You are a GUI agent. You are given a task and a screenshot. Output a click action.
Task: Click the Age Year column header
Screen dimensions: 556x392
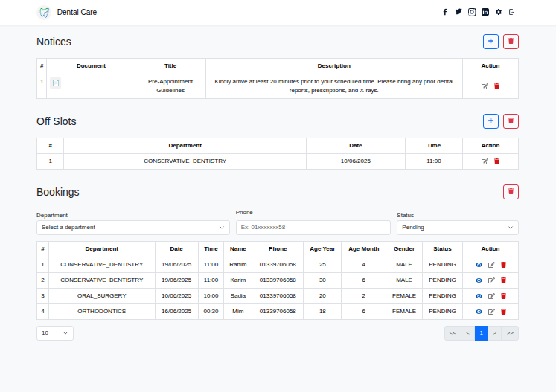(322, 248)
